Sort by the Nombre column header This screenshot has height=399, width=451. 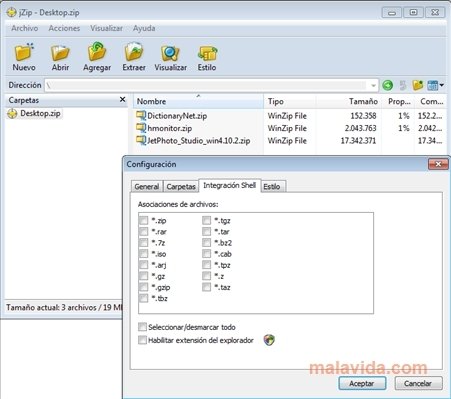point(198,101)
